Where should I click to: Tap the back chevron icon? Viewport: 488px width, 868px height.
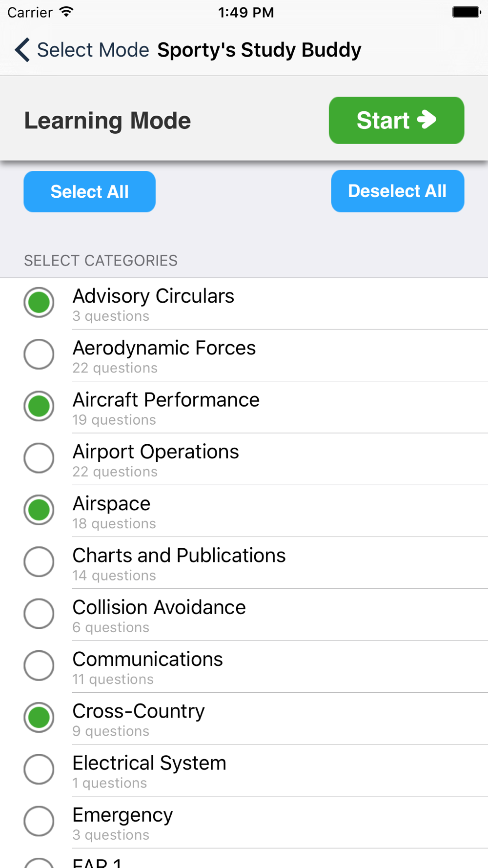click(x=22, y=50)
